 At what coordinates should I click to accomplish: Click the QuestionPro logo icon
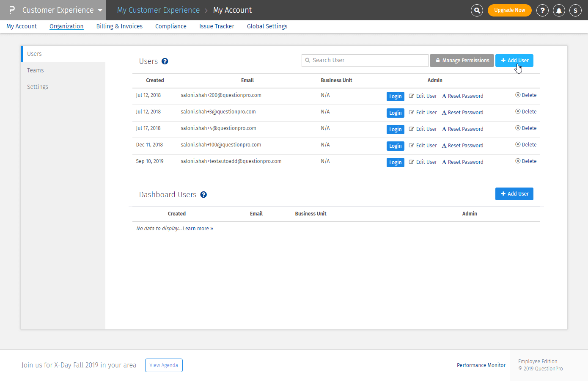point(12,10)
